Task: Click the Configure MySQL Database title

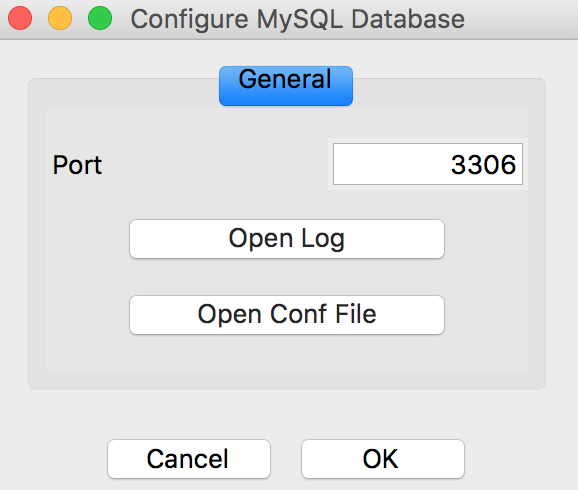Action: tap(297, 19)
